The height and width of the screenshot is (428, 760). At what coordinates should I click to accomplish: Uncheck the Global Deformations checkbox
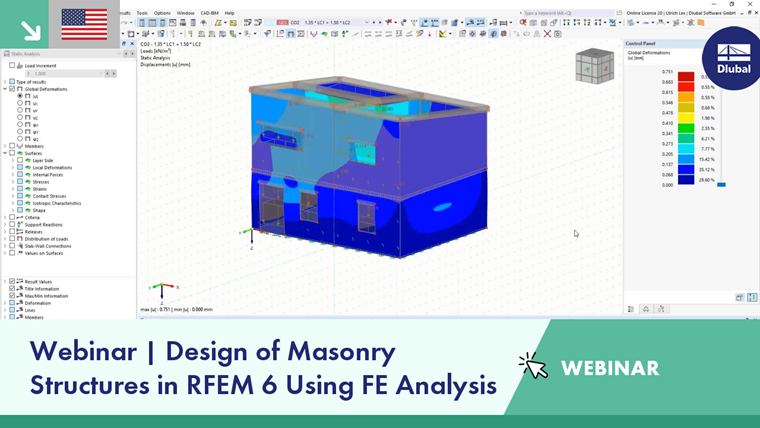[12, 89]
